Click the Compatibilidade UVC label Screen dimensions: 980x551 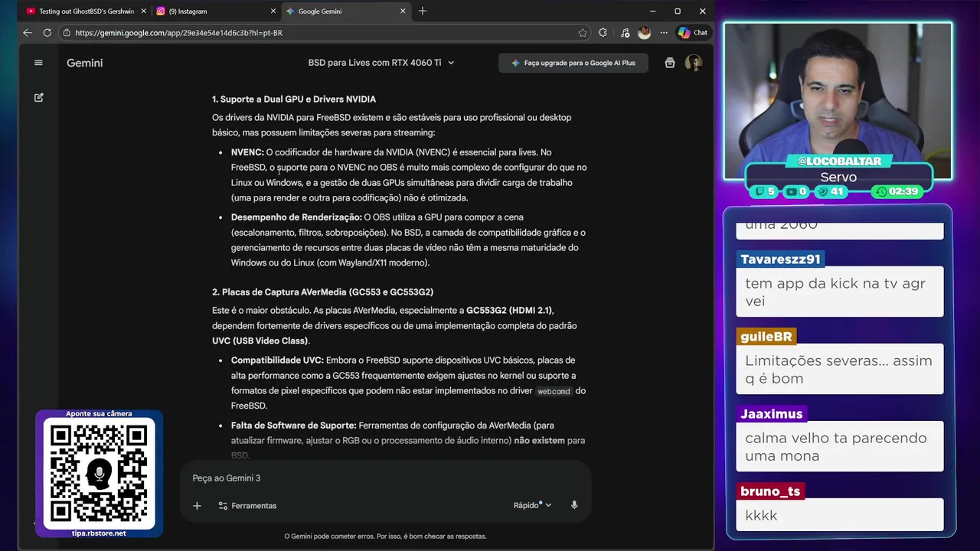point(277,360)
